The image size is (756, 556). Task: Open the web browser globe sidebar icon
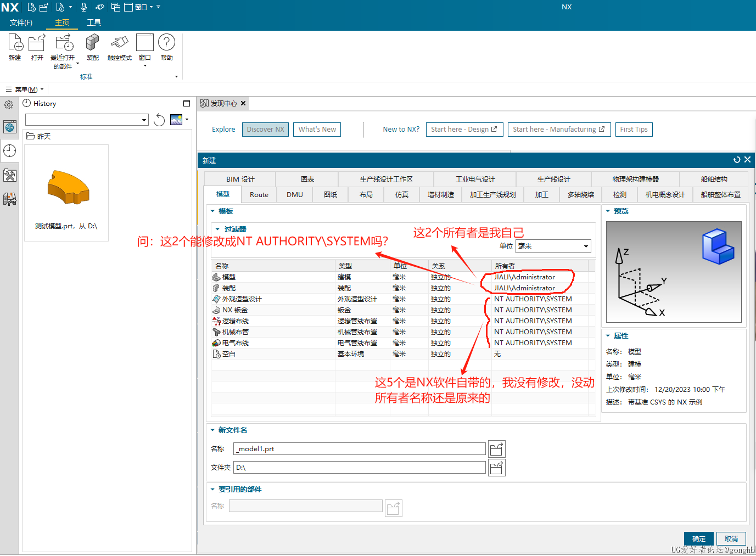coord(10,127)
